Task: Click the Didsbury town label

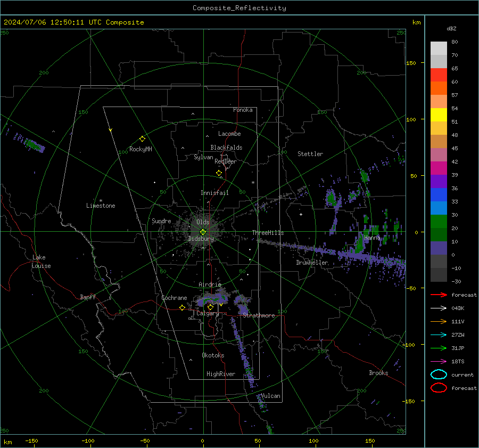Action: tap(201, 239)
